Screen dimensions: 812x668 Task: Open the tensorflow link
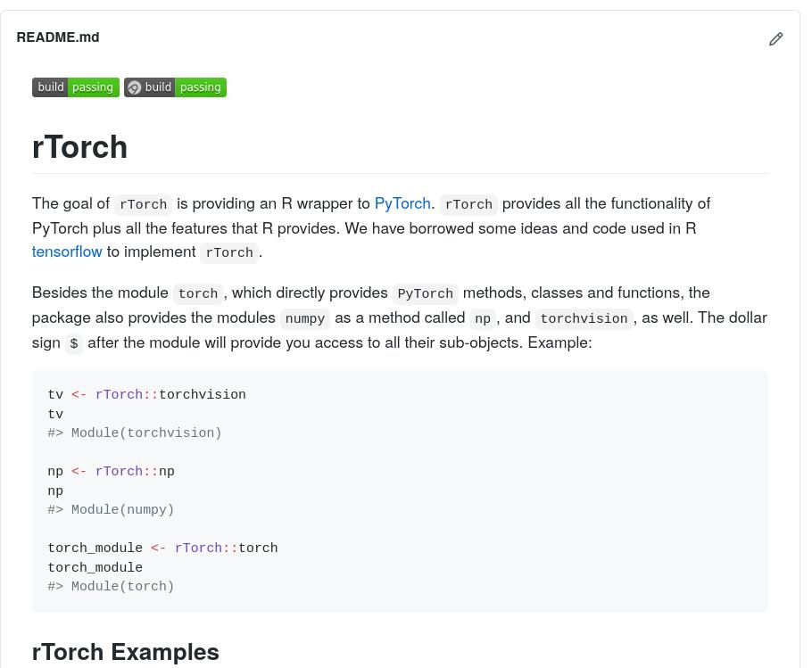67,252
